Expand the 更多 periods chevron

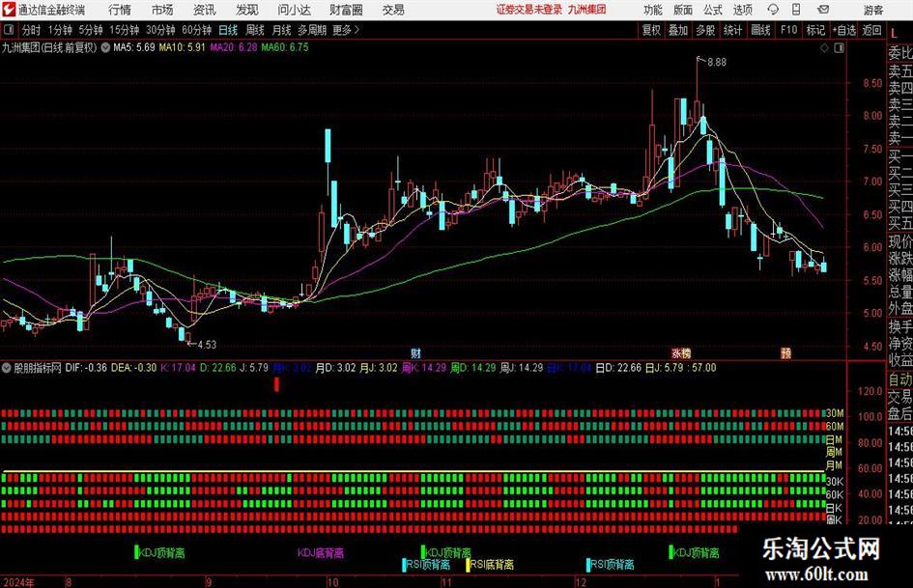357,30
